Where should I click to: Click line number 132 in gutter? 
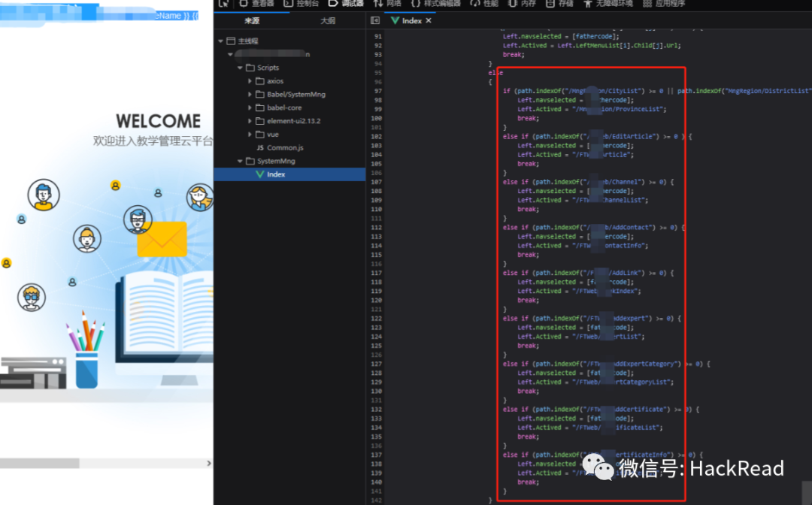[x=377, y=410]
